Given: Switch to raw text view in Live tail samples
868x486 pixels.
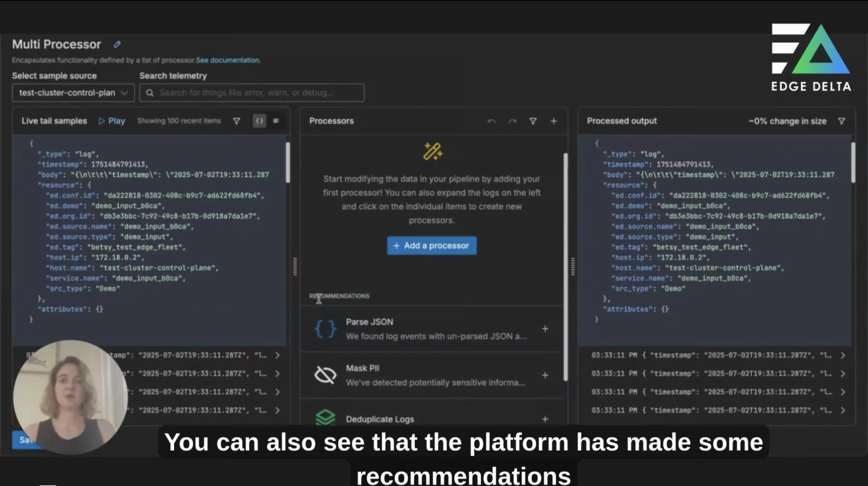Looking at the screenshot, I should click(x=277, y=121).
